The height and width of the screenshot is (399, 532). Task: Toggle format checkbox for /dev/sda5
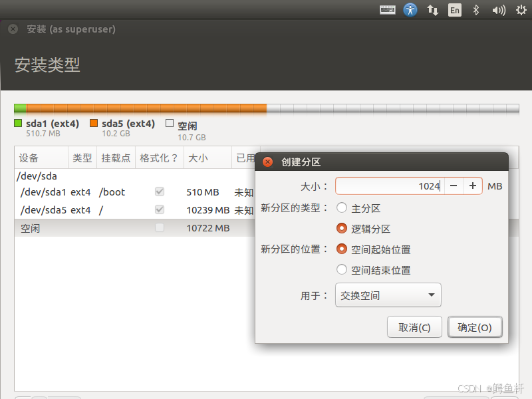(x=160, y=209)
